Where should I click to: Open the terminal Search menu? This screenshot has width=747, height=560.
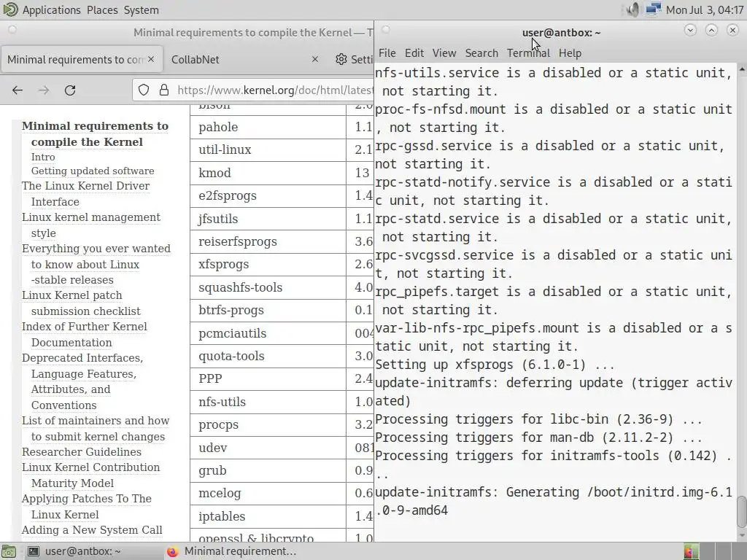481,52
